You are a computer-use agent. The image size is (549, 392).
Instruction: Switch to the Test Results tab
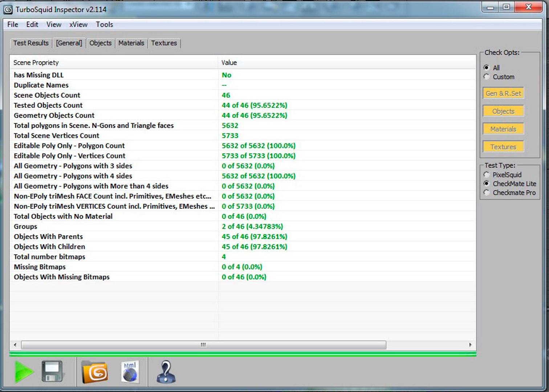point(31,43)
